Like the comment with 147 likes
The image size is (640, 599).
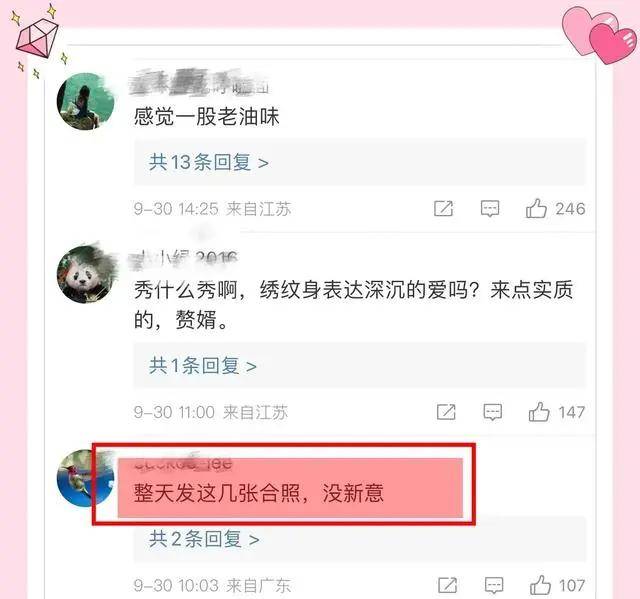tap(539, 412)
